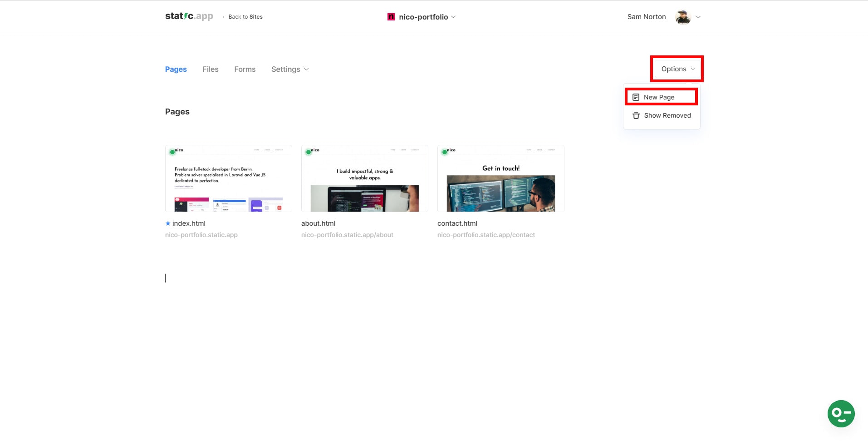Expand the nico-portfolio site switcher
The image size is (868, 441).
pos(453,17)
